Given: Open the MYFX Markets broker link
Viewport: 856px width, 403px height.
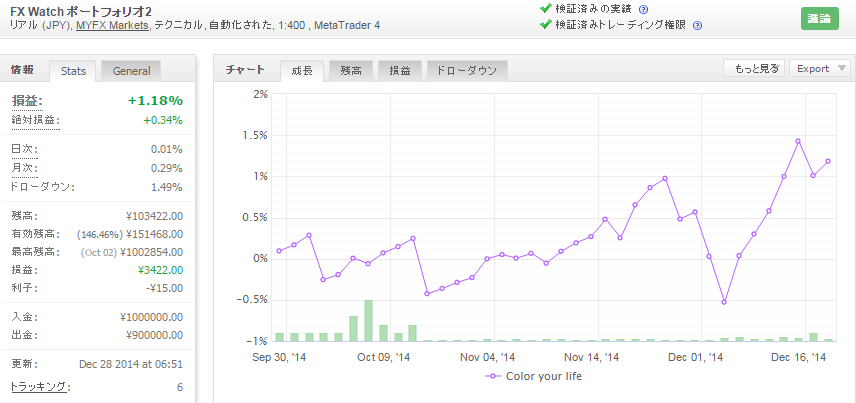Looking at the screenshot, I should coord(112,25).
